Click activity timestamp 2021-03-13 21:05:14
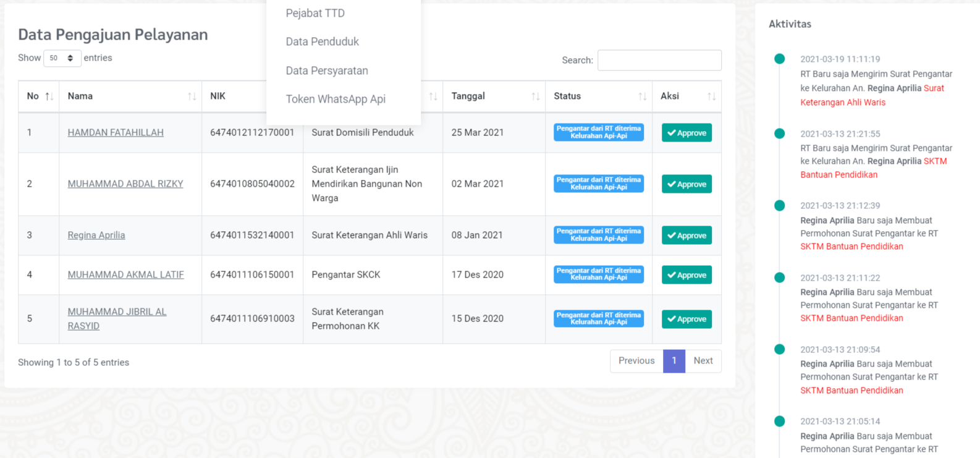Viewport: 980px width, 458px height. 840,421
